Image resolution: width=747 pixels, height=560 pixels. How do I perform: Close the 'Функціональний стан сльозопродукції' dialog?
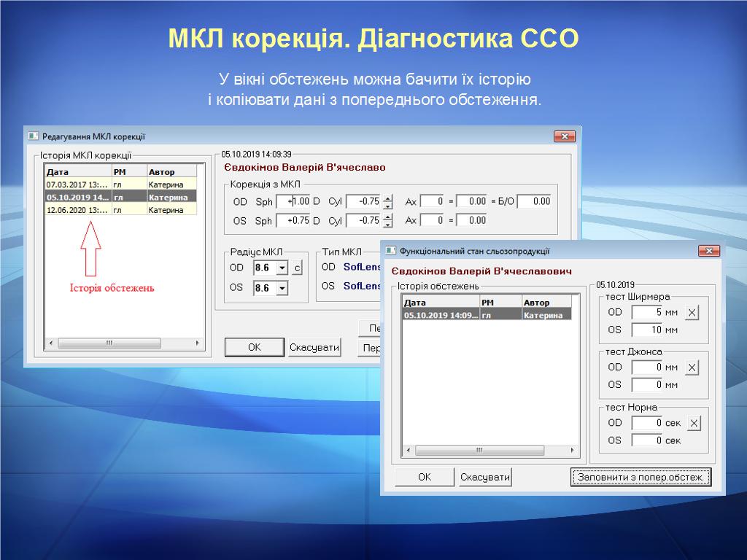click(708, 251)
